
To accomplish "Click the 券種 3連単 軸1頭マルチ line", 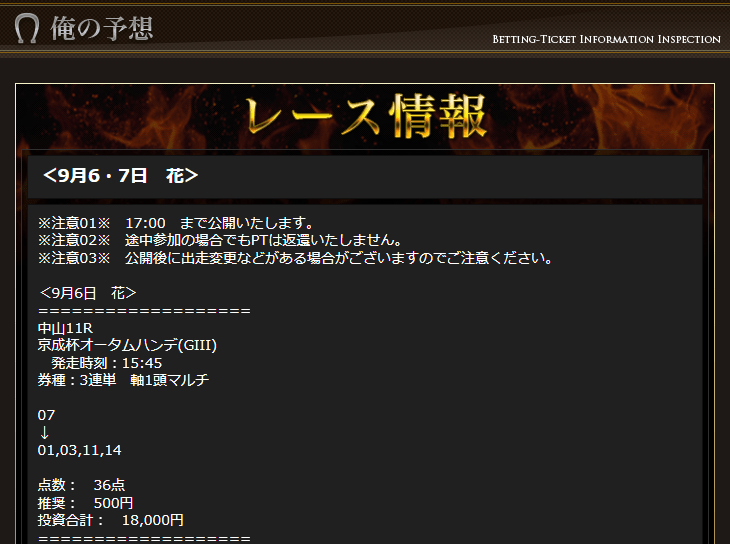I will coord(123,380).
